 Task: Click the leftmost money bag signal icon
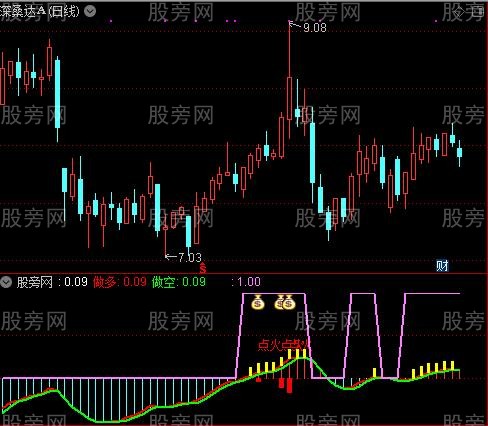click(258, 302)
